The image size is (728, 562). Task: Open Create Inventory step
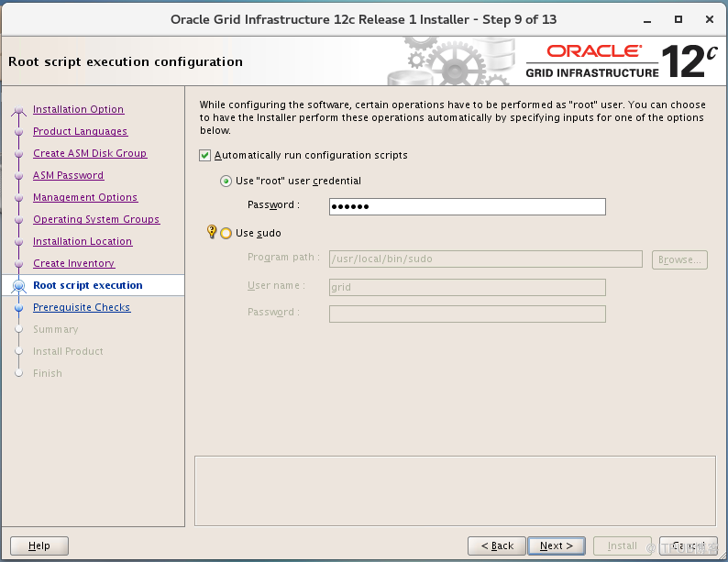74,263
